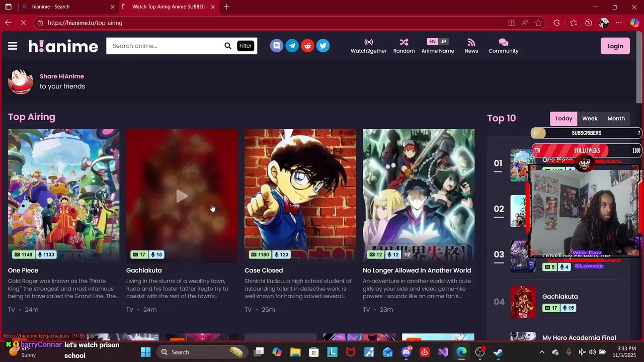Image resolution: width=644 pixels, height=362 pixels.
Task: Open Copilot in the browser
Action: 634,23
